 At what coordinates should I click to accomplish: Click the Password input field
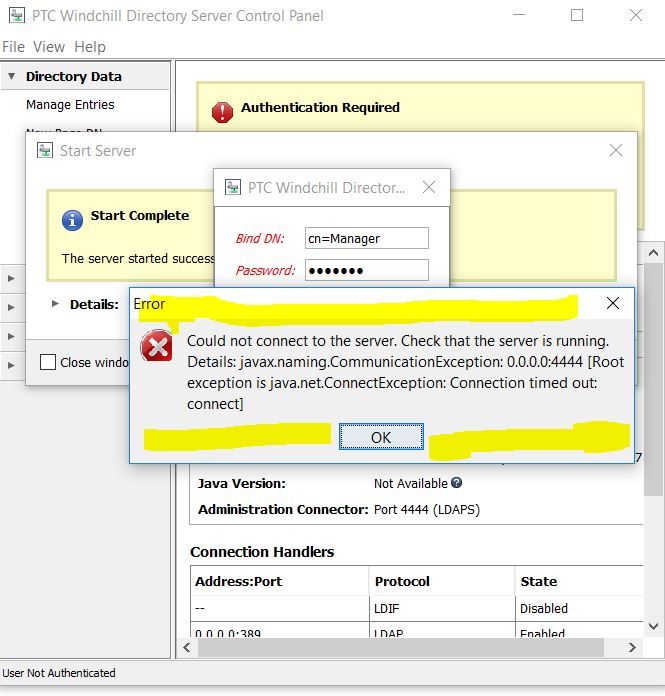pos(367,270)
